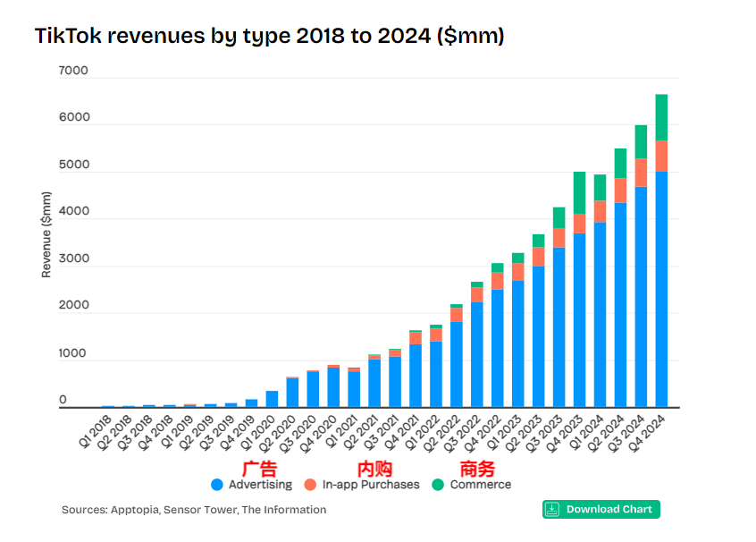
Task: Click the "Revenue ($mm)" y-axis title
Action: coord(46,234)
